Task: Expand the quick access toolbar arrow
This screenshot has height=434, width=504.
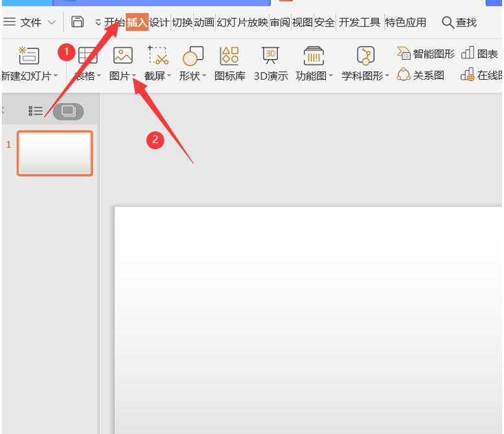Action: (98, 23)
